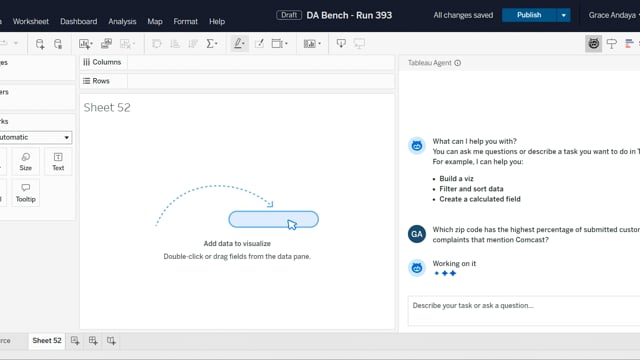Click the New Dashboard tab icon
The height and width of the screenshot is (360, 640).
93,340
